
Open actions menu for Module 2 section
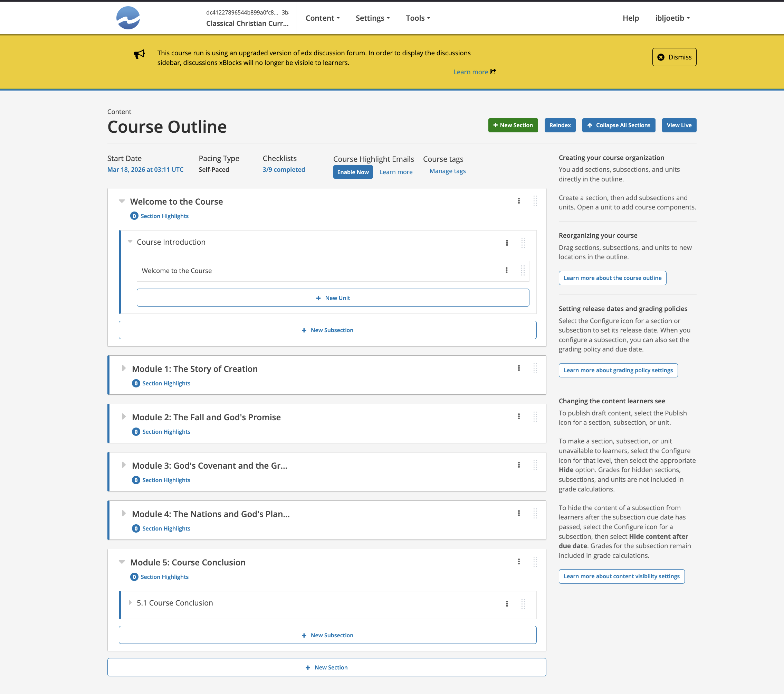point(519,416)
